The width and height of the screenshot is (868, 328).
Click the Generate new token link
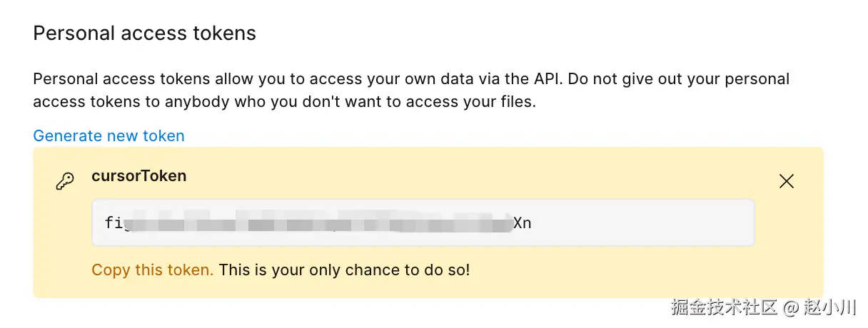pos(108,135)
